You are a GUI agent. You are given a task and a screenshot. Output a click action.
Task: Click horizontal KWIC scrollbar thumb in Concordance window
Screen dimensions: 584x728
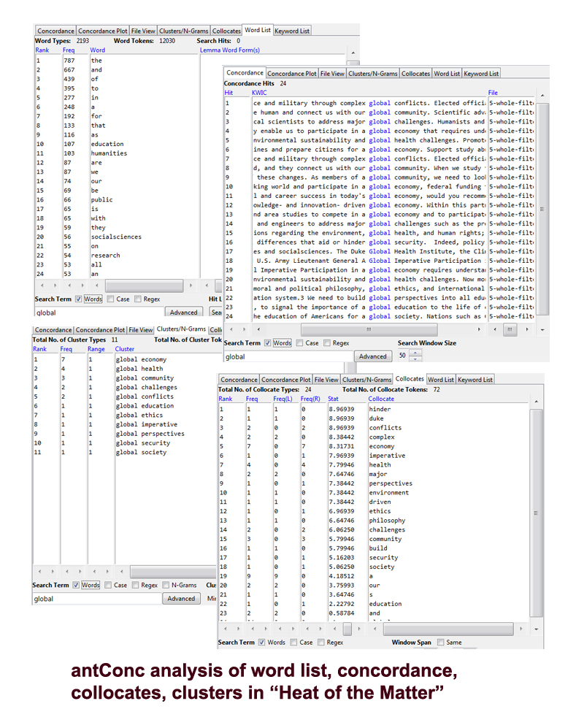tap(369, 329)
